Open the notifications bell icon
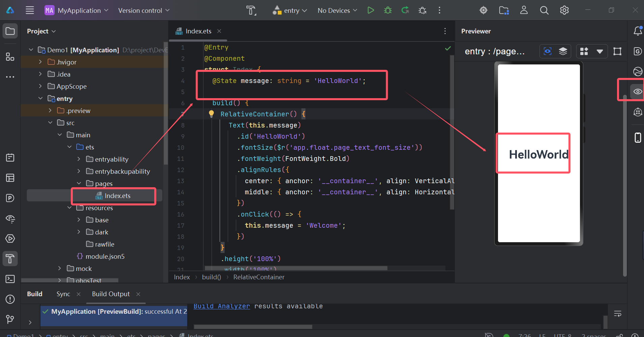Image resolution: width=644 pixels, height=337 pixels. click(x=638, y=31)
